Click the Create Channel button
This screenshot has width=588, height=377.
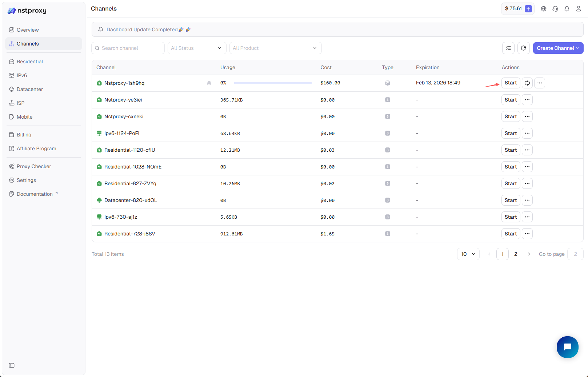558,48
